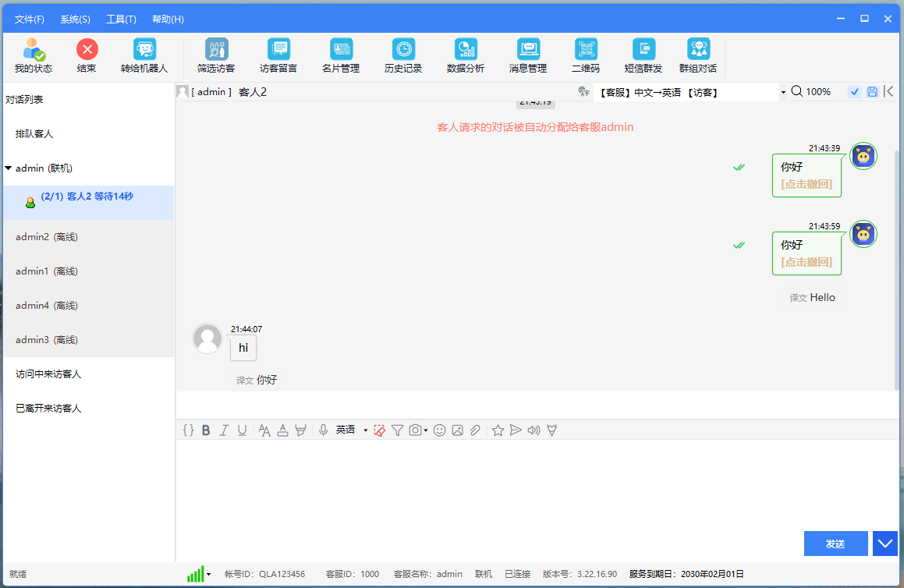Open the camera screenshot options arrow
The width and height of the screenshot is (904, 588).
click(x=426, y=430)
